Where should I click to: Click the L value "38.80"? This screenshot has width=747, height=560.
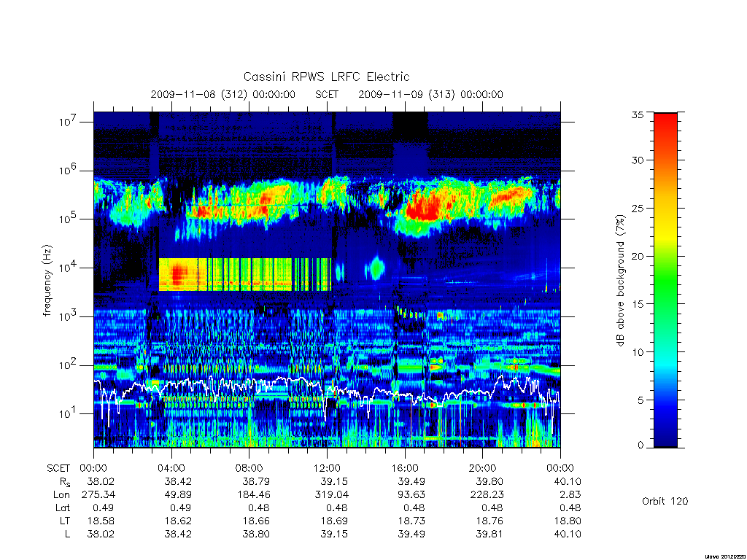coord(256,534)
